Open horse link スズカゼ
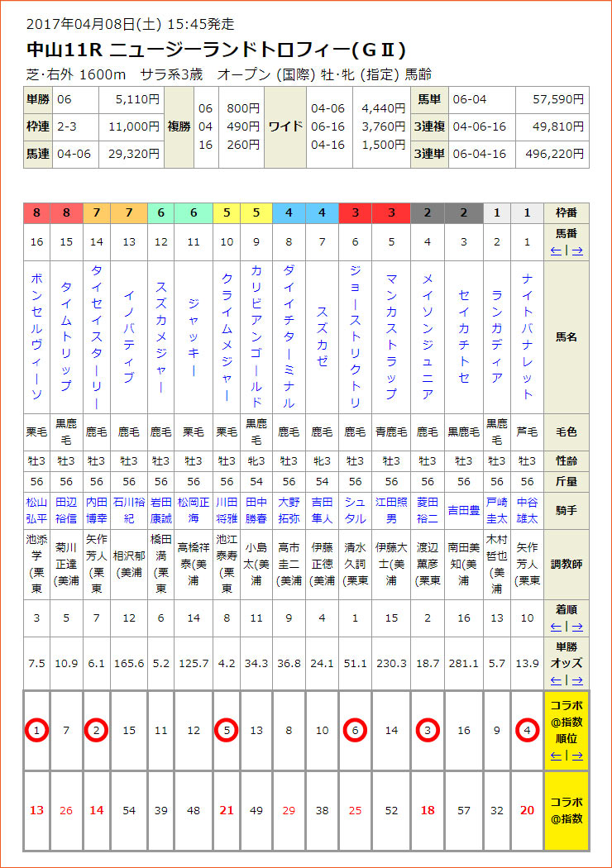The height and width of the screenshot is (868, 612). click(x=322, y=337)
